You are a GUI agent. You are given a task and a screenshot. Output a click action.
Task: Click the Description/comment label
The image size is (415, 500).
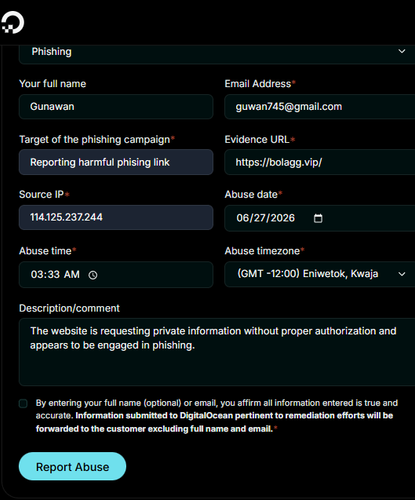tap(69, 308)
